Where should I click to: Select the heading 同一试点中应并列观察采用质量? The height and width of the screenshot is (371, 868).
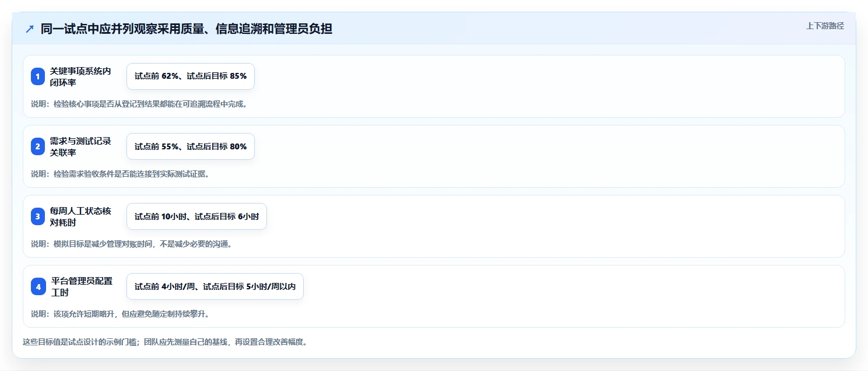pyautogui.click(x=187, y=29)
